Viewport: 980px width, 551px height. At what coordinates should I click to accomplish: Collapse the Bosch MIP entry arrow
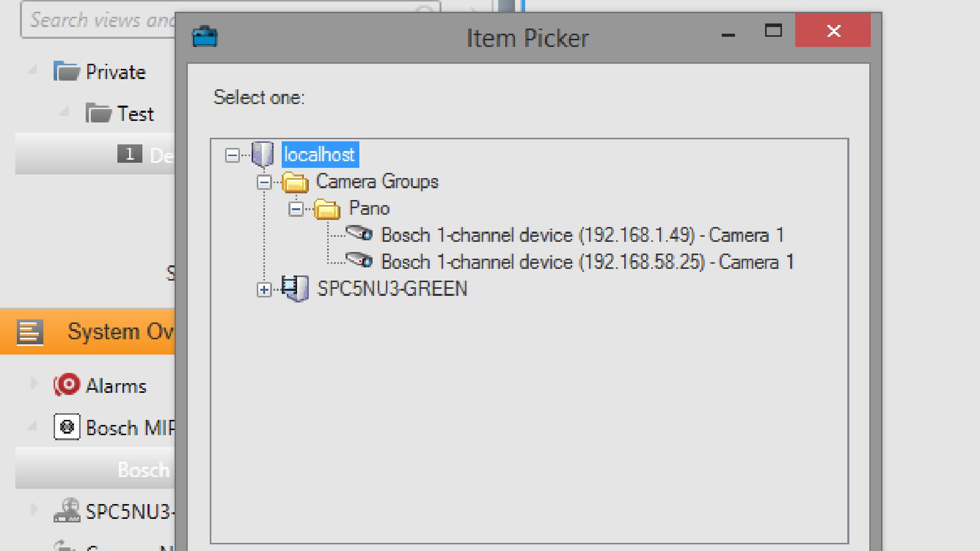33,425
